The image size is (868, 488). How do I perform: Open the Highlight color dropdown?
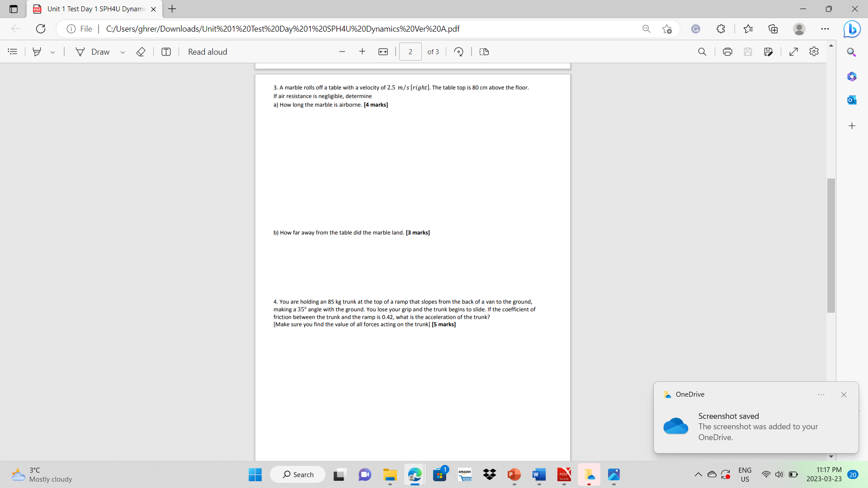pyautogui.click(x=52, y=52)
